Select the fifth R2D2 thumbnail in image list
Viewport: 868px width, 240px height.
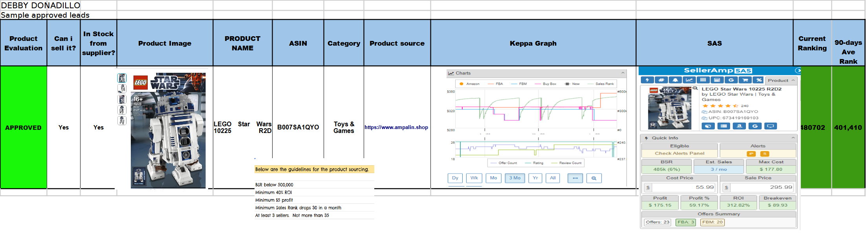tap(122, 120)
